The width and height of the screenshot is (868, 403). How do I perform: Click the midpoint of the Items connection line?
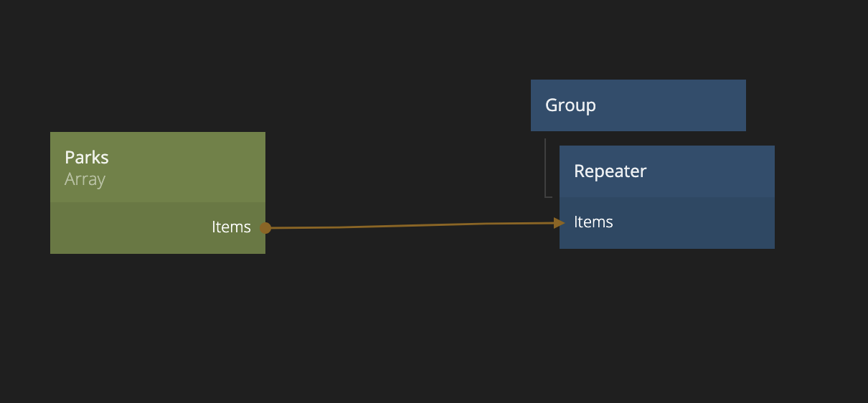tap(412, 225)
